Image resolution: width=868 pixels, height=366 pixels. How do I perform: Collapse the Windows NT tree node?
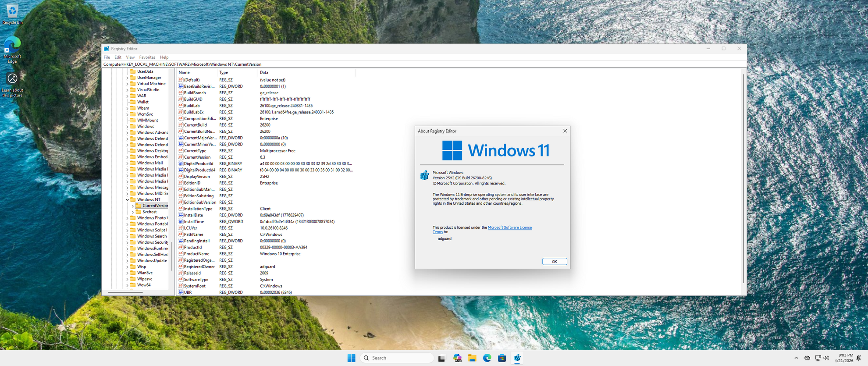128,199
